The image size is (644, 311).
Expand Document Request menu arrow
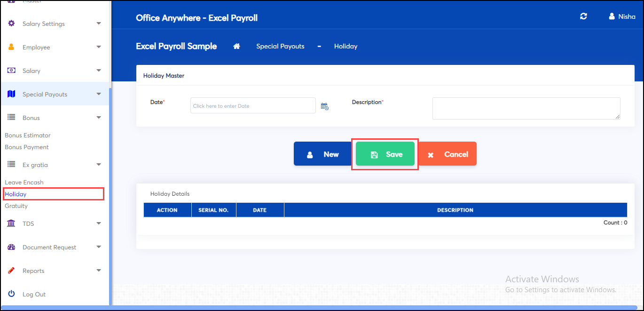99,247
